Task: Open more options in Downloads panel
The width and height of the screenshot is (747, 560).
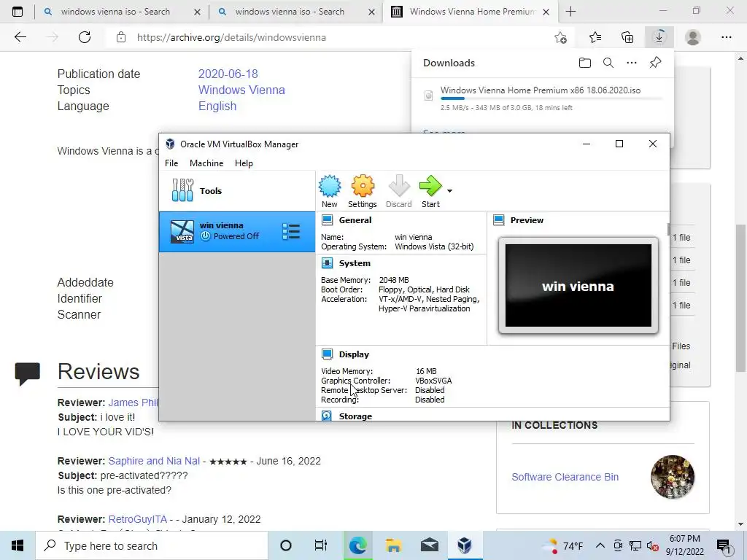Action: point(632,63)
